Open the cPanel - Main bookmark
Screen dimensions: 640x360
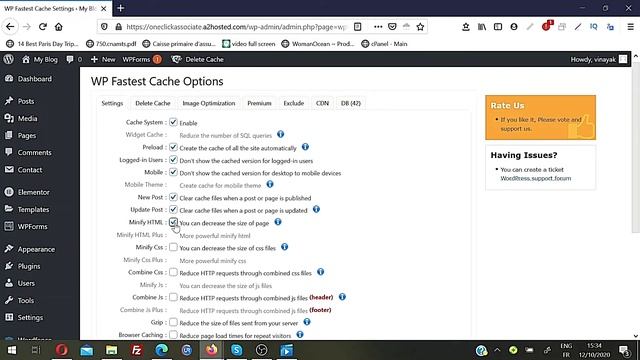(384, 44)
